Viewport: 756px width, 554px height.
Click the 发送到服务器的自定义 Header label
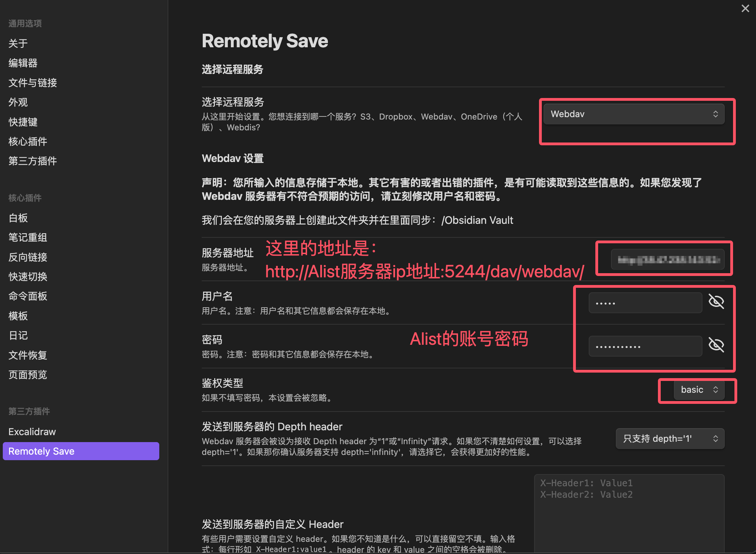tap(273, 524)
